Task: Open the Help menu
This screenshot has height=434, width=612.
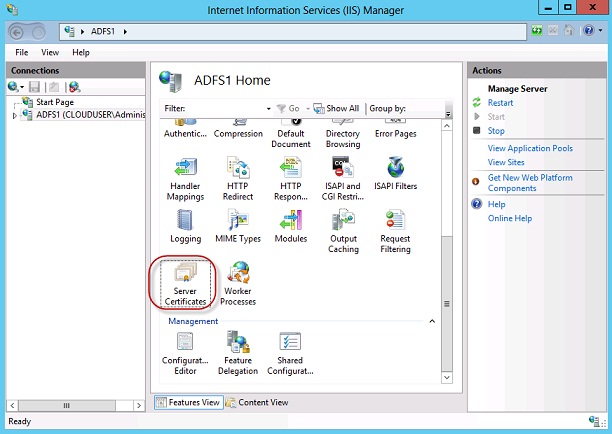Action: pos(81,52)
